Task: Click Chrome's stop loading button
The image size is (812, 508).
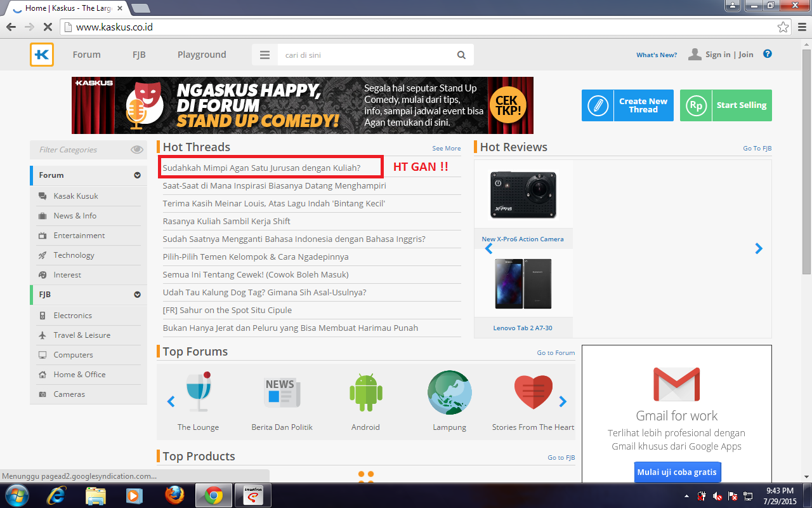Action: 48,27
